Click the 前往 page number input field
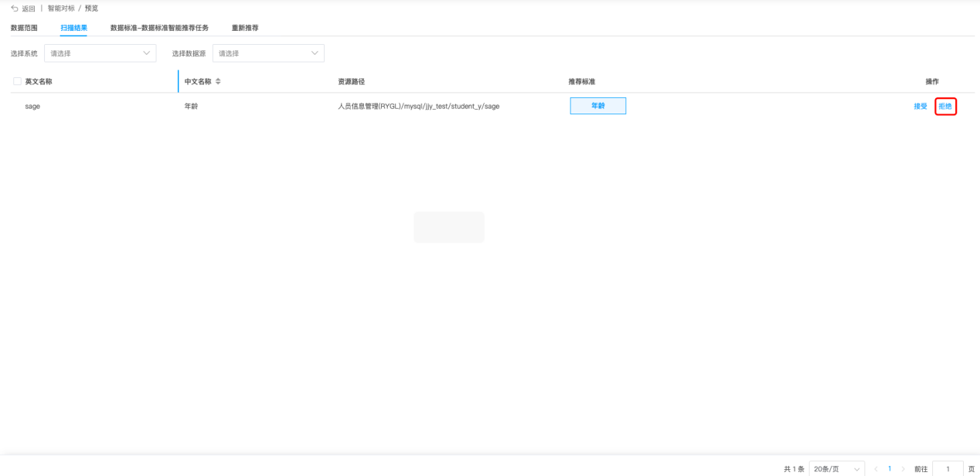980x476 pixels. click(x=948, y=469)
